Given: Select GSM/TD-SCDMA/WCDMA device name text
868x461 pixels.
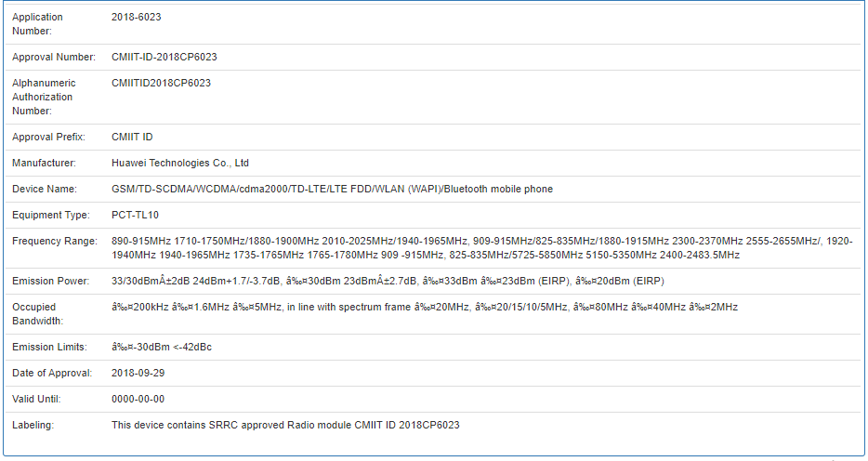Looking at the screenshot, I should point(332,189).
